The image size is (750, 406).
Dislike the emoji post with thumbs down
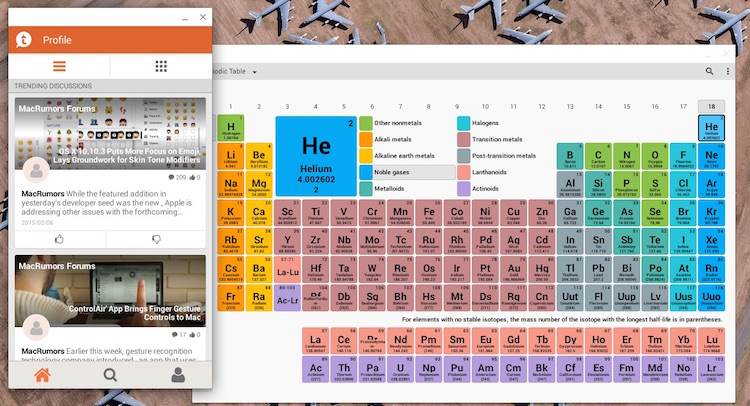(x=155, y=239)
